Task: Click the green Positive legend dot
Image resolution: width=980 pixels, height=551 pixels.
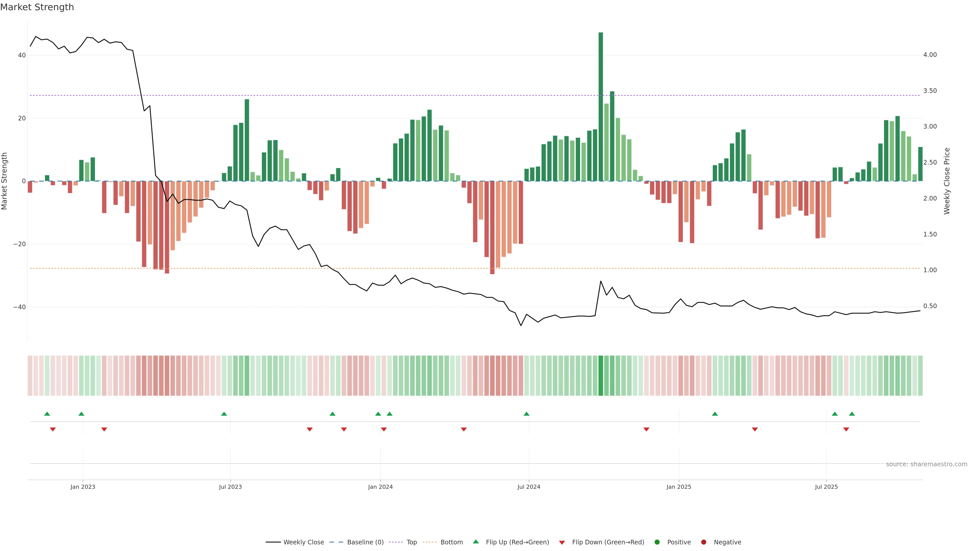Action: click(x=657, y=542)
